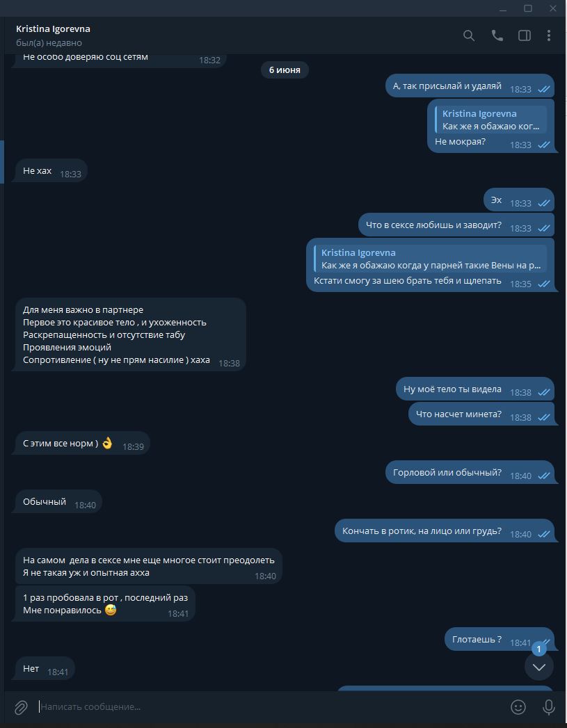Screen dimensions: 567x728
Task: Open Kristina Igorevna profile from chat header
Action: (53, 29)
